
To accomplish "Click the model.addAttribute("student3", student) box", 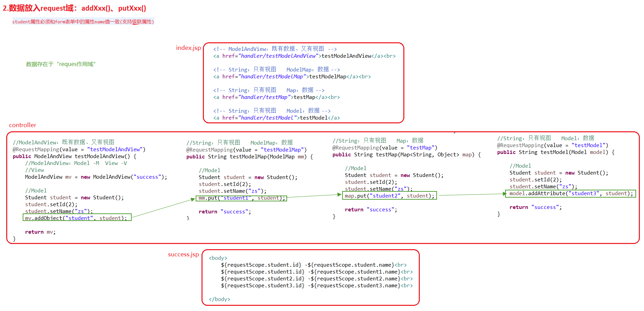I will click(x=570, y=193).
